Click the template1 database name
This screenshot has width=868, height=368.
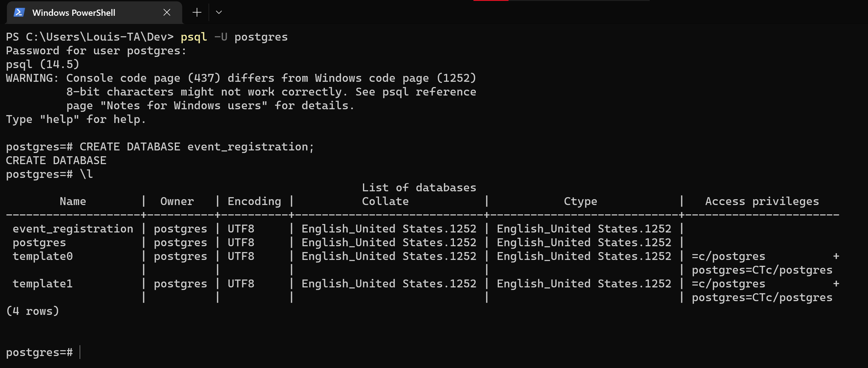[x=43, y=284]
